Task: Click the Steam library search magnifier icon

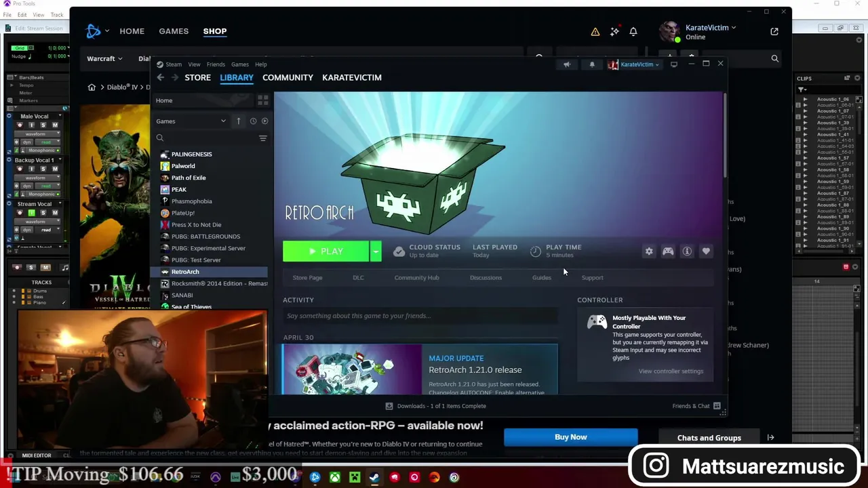Action: click(160, 138)
